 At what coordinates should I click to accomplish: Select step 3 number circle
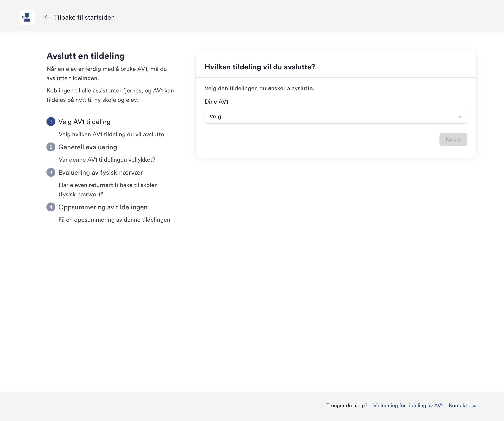point(51,172)
